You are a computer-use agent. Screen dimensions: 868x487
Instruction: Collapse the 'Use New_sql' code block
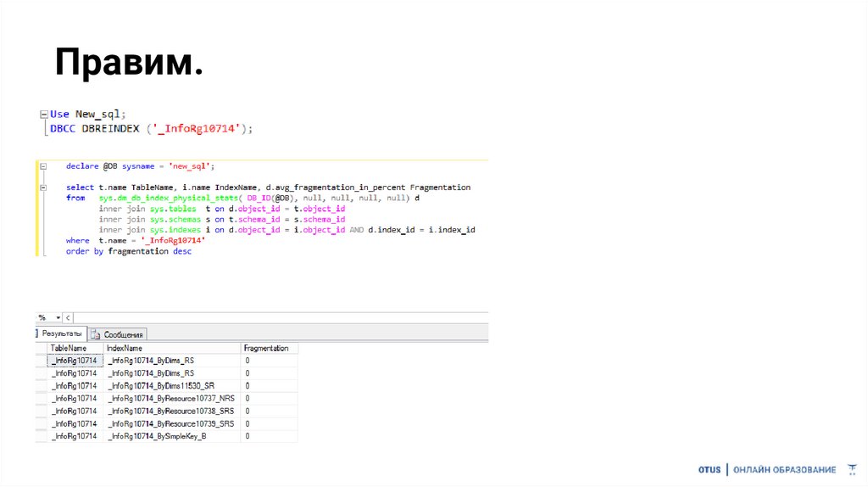coord(44,115)
